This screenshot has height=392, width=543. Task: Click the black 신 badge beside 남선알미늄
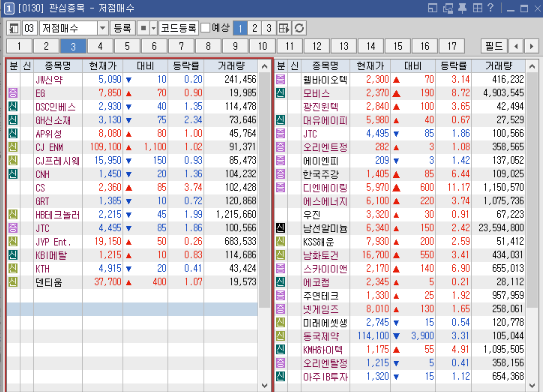280,228
